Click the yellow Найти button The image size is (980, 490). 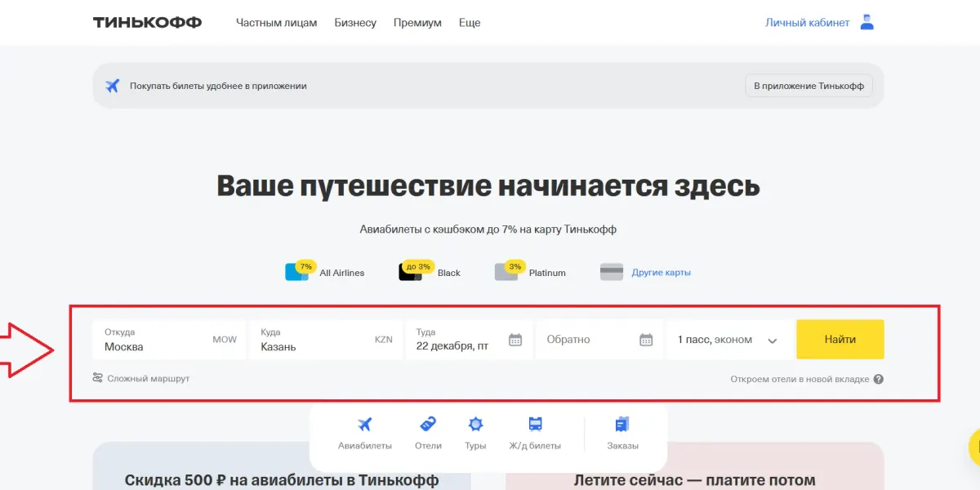tap(840, 340)
